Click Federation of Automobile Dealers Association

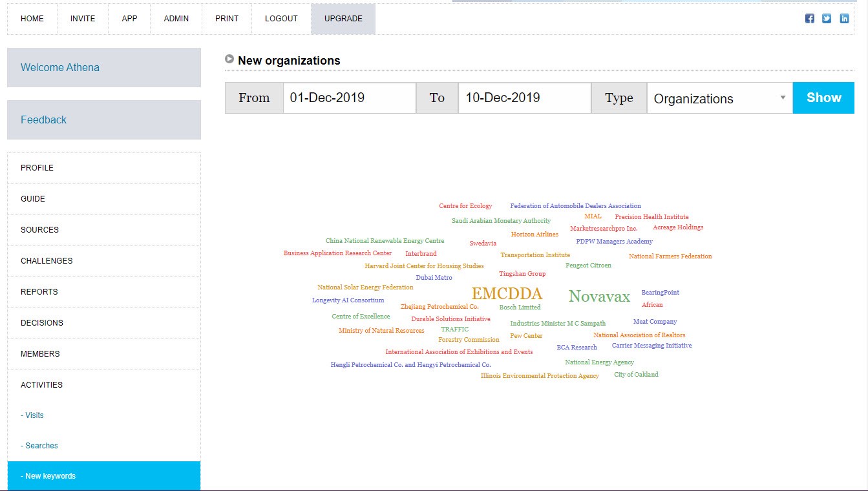[575, 206]
